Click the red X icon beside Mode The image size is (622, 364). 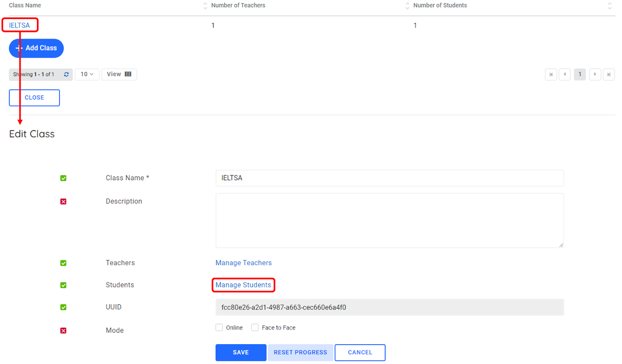pyautogui.click(x=63, y=331)
